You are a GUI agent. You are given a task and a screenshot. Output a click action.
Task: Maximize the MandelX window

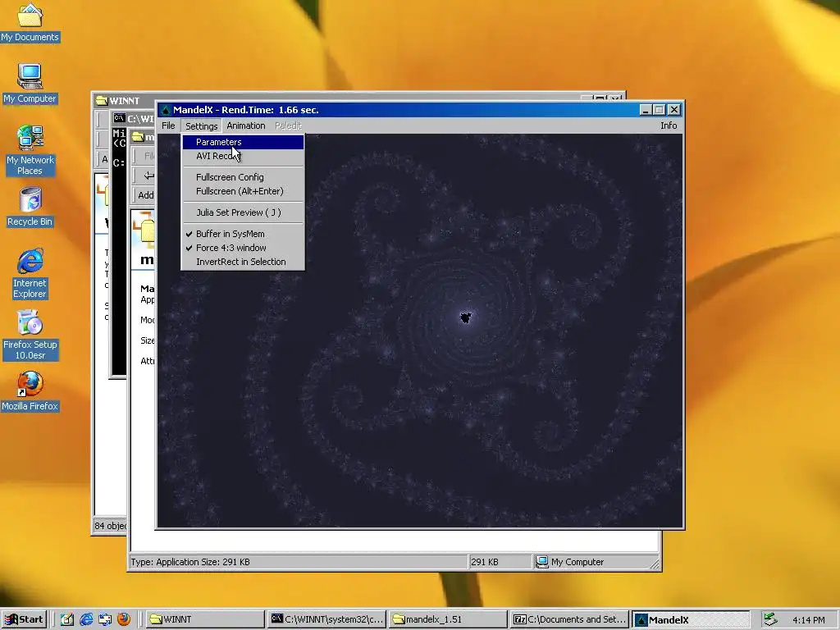point(660,110)
